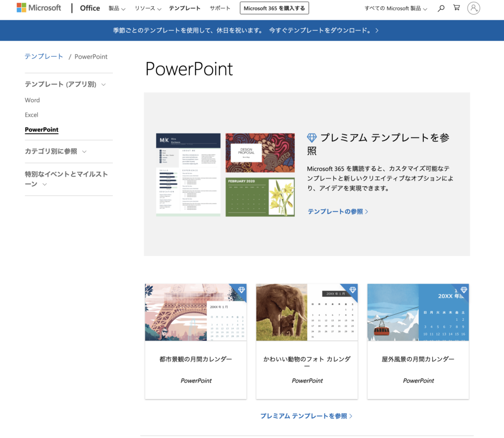Click the Microsoft 365 subscription description paragraph
This screenshot has height=438, width=504.
pyautogui.click(x=380, y=178)
